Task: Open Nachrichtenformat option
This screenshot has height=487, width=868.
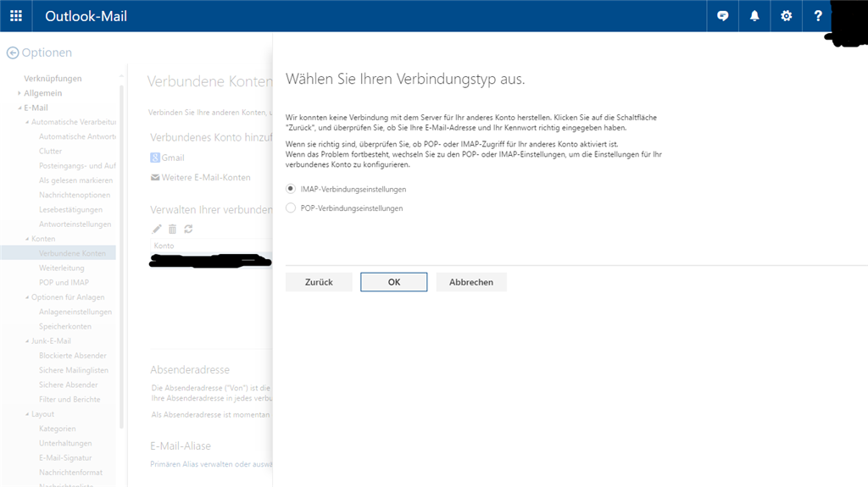Action: click(71, 473)
